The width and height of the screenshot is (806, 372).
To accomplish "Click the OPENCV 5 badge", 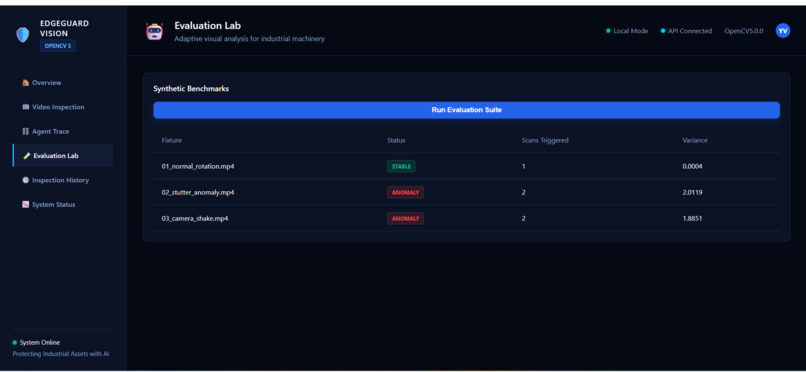I will [58, 45].
